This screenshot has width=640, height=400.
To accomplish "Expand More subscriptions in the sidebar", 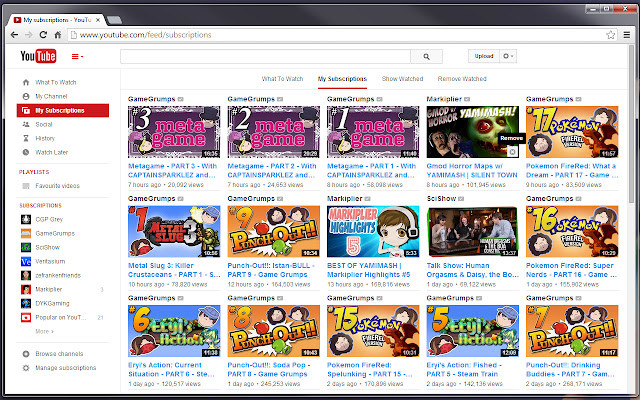I will pos(44,330).
